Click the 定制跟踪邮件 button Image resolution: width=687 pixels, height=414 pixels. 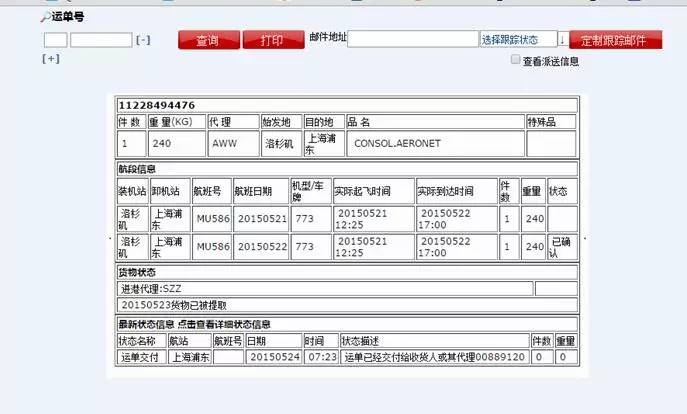click(x=616, y=40)
